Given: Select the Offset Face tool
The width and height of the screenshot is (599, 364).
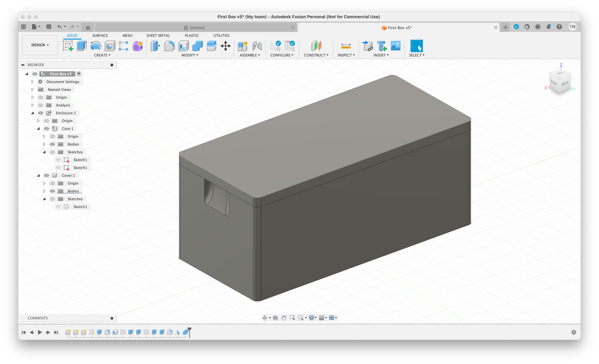Looking at the screenshot, I should click(211, 46).
